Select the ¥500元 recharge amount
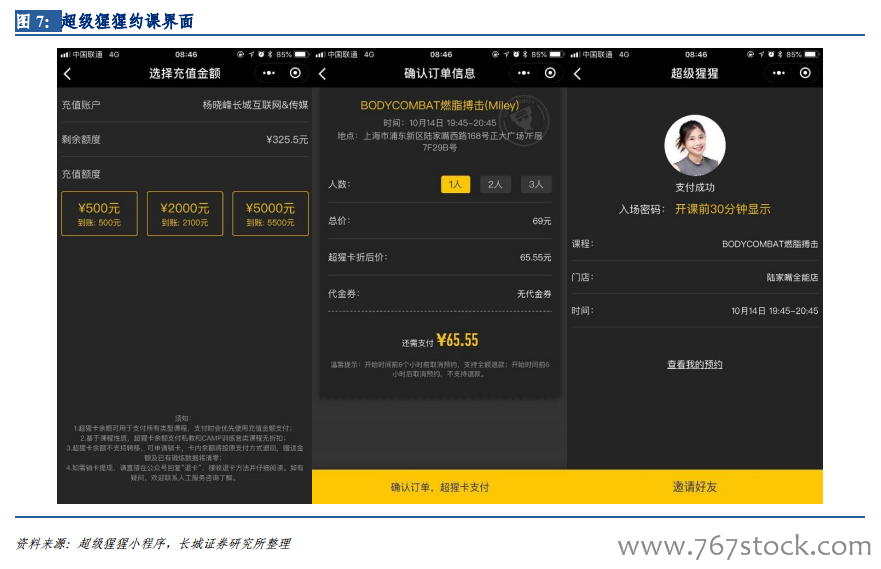 pyautogui.click(x=99, y=213)
